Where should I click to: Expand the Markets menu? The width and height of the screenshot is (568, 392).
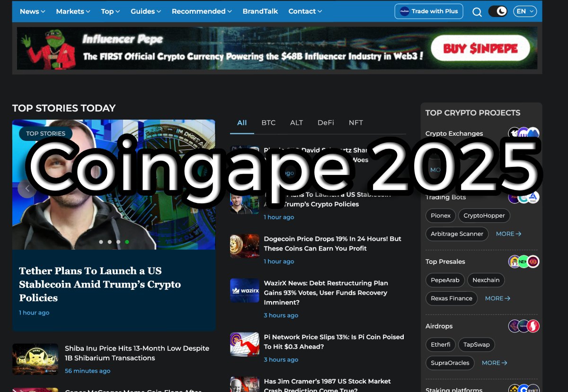coord(73,11)
